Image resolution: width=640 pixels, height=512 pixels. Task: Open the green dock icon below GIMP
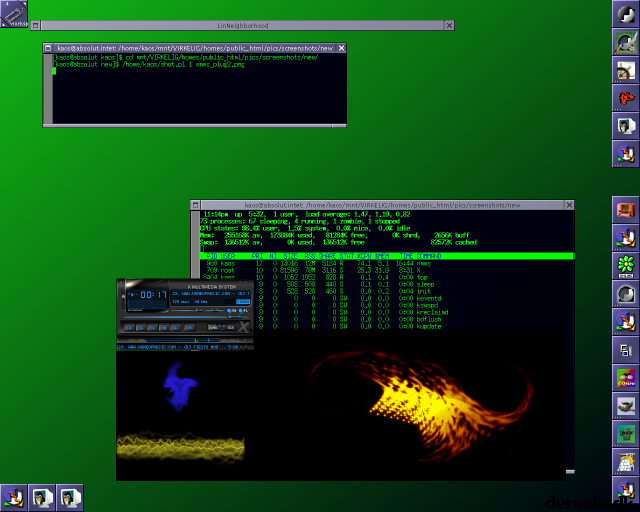(626, 434)
